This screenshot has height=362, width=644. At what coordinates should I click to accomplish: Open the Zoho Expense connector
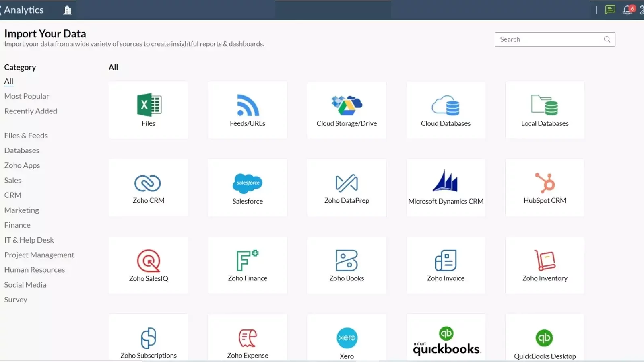pos(248,338)
